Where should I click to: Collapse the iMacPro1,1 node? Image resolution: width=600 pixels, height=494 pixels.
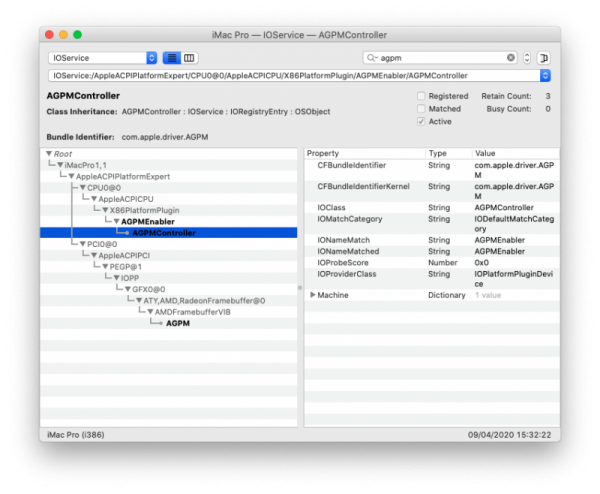[x=60, y=165]
